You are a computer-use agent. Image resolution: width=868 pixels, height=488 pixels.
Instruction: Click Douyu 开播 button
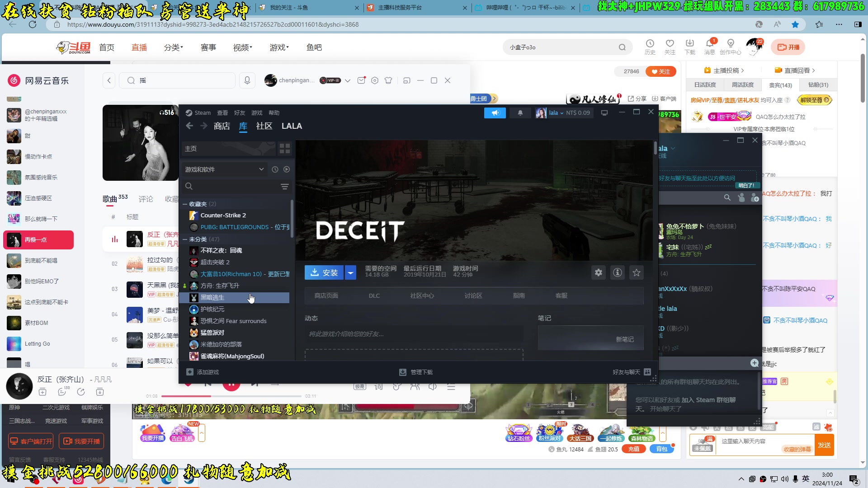pos(788,47)
